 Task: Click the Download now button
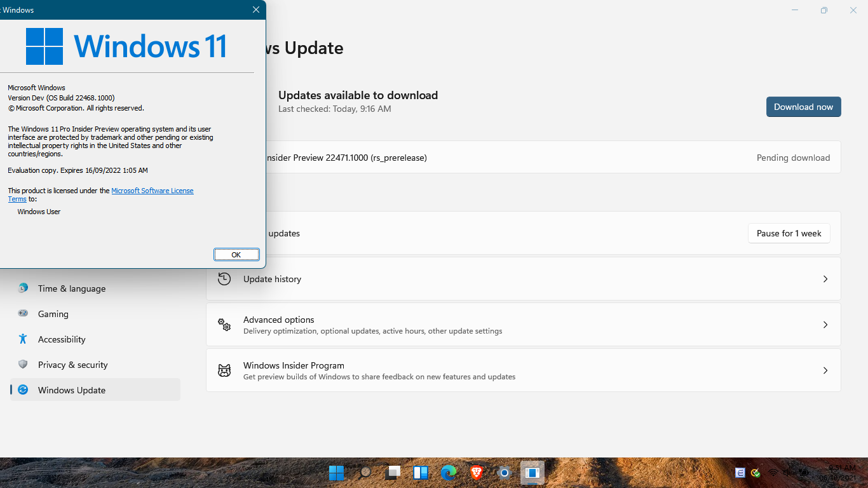803,107
